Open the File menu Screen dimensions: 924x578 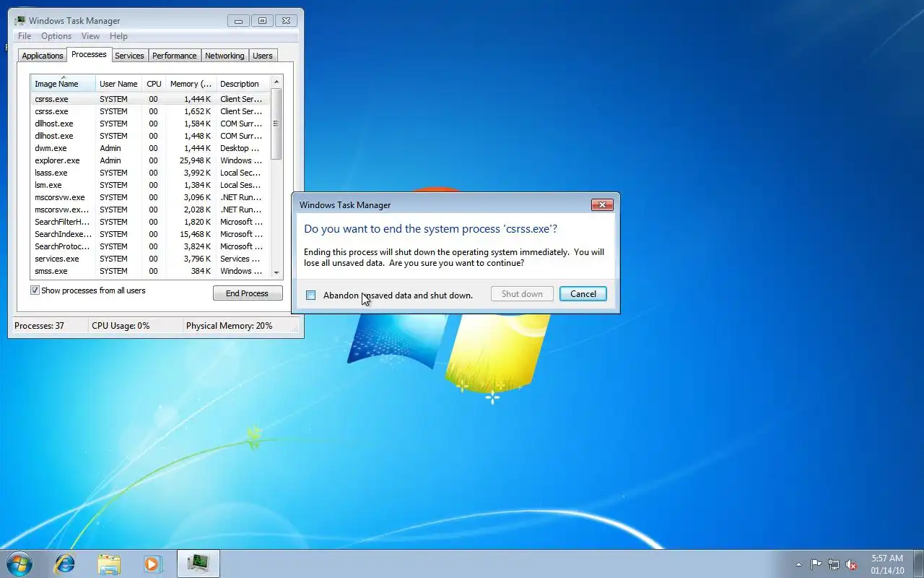coord(25,36)
